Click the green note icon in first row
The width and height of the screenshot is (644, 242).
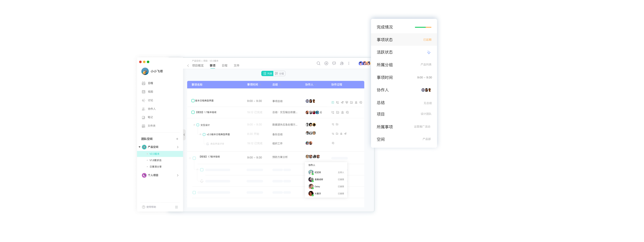(333, 102)
